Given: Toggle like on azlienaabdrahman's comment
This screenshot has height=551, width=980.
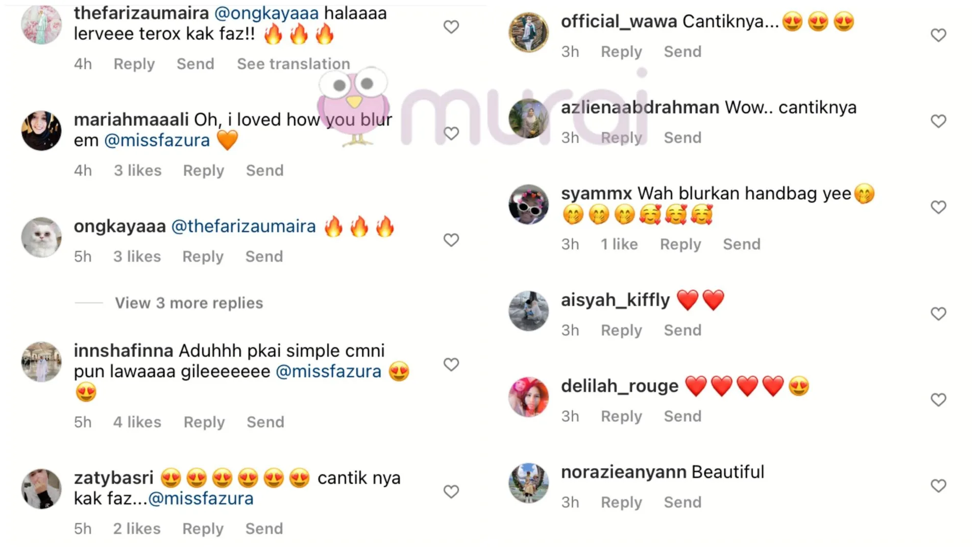Looking at the screenshot, I should pyautogui.click(x=939, y=121).
